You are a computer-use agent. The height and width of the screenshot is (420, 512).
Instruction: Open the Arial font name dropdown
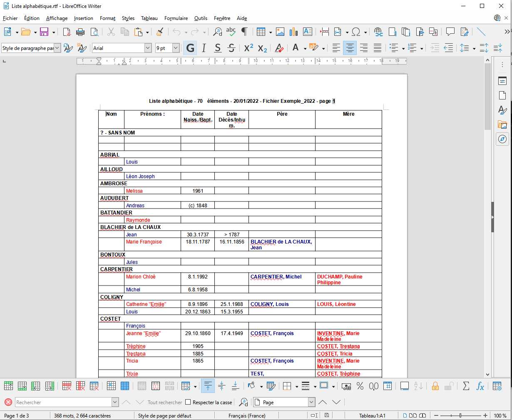[x=148, y=48]
